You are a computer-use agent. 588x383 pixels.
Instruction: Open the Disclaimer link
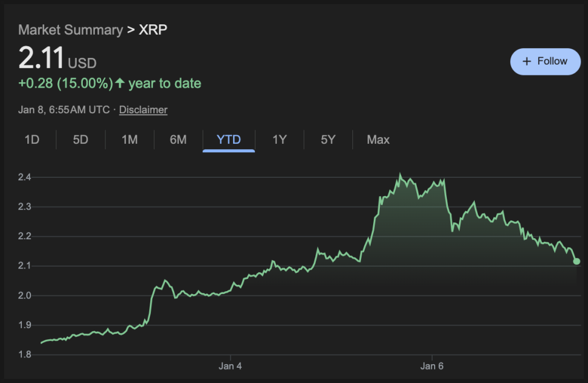click(x=143, y=110)
